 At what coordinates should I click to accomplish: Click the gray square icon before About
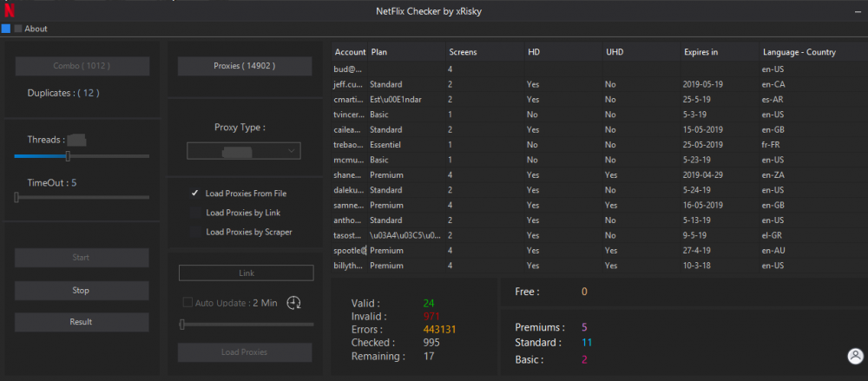pos(18,29)
